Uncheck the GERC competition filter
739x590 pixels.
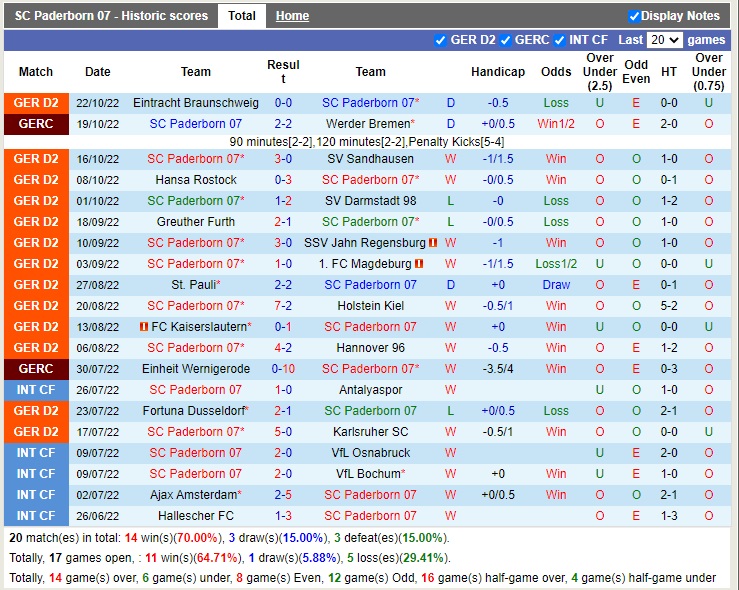pos(506,40)
